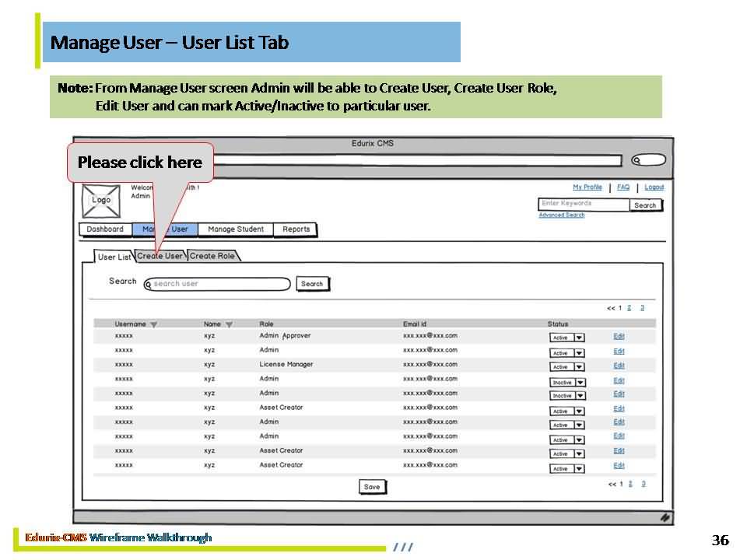Open the Advanced Search link
The image size is (747, 560).
561,215
